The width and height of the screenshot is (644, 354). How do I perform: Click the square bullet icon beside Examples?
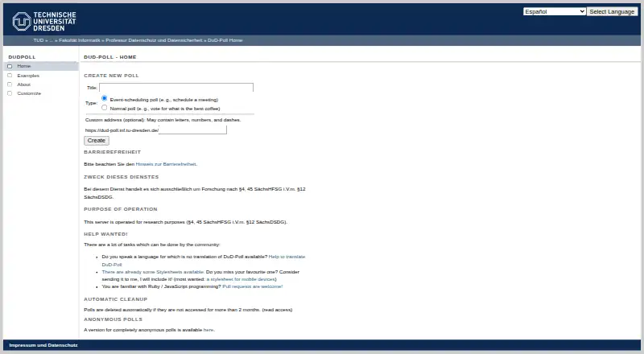tap(10, 76)
